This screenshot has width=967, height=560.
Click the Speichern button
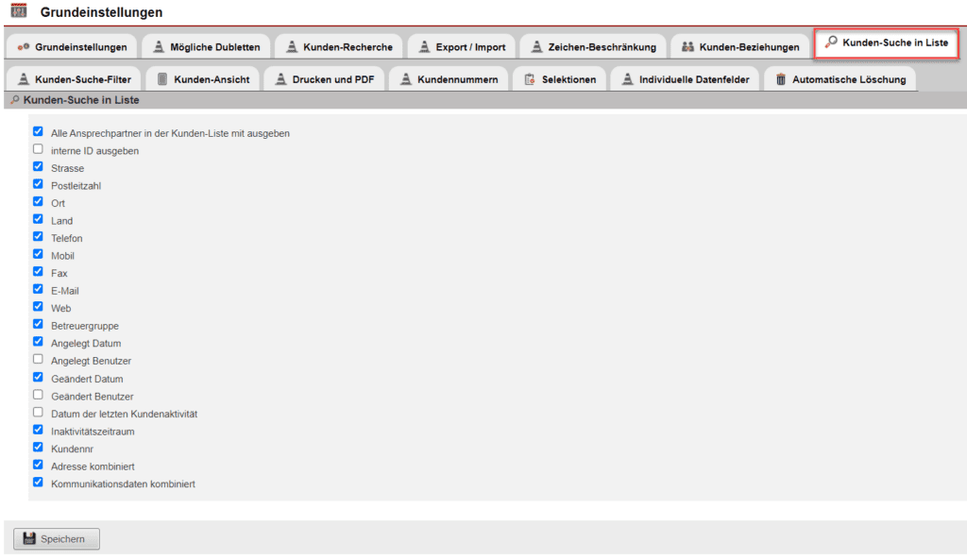pos(56,538)
